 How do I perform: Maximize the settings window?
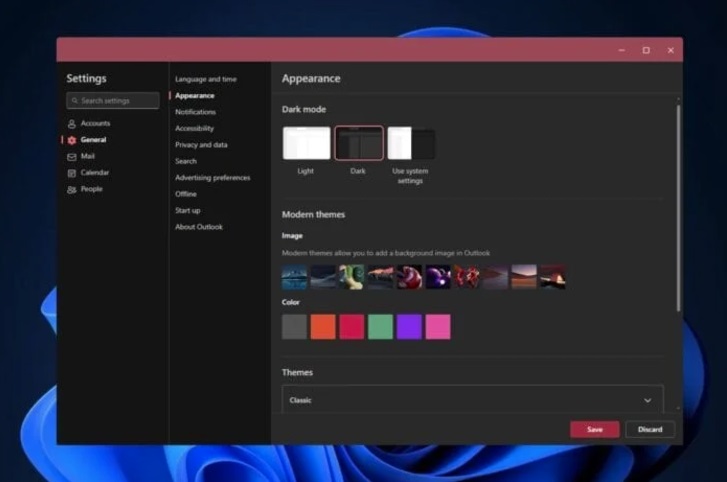pos(646,50)
